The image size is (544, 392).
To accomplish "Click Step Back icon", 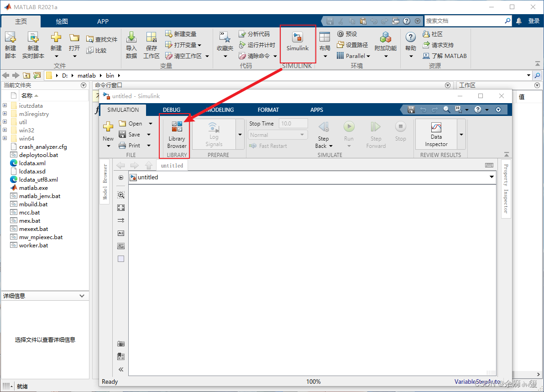I will 324,127.
